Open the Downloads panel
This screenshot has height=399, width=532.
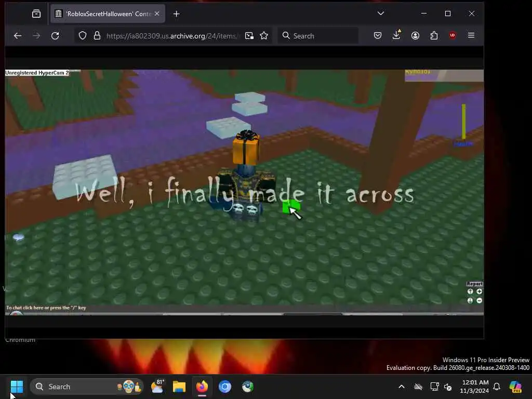tap(396, 35)
